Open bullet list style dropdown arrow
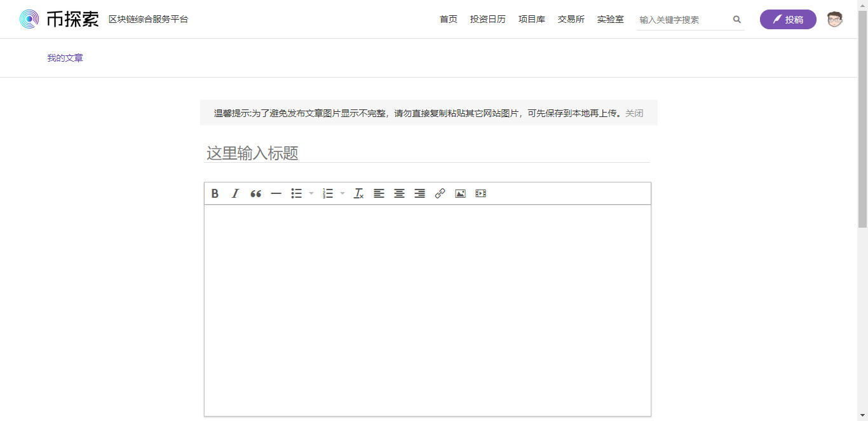Image resolution: width=868 pixels, height=421 pixels. (x=311, y=193)
